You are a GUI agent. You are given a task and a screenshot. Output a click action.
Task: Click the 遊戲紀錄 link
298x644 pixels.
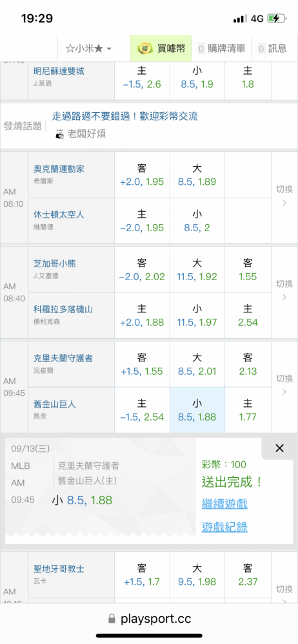tap(224, 527)
